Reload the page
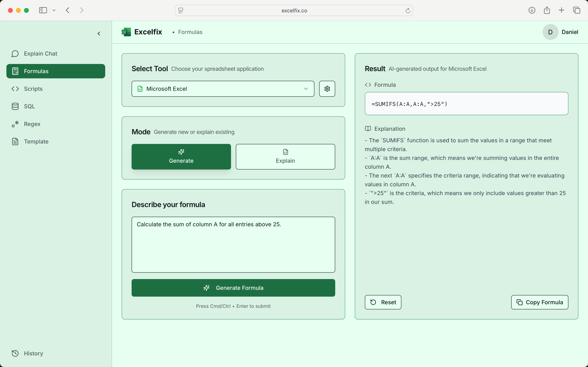This screenshot has width=588, height=367. [x=408, y=10]
